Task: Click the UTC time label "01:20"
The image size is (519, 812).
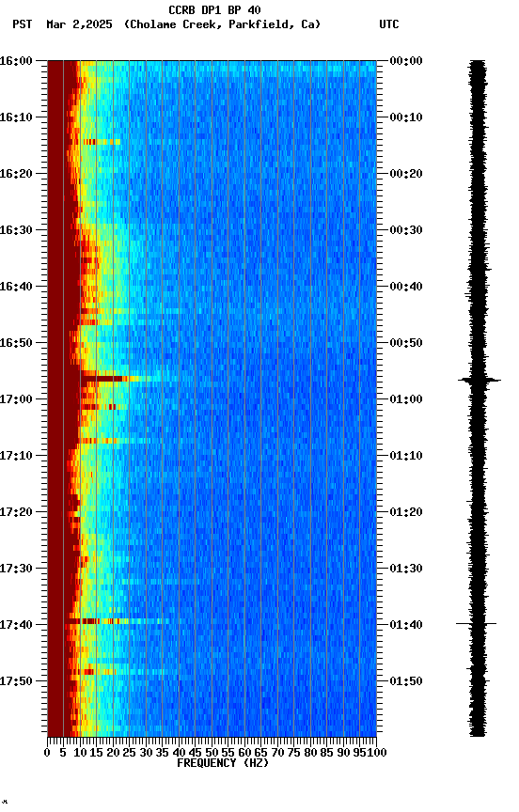Action: [406, 512]
